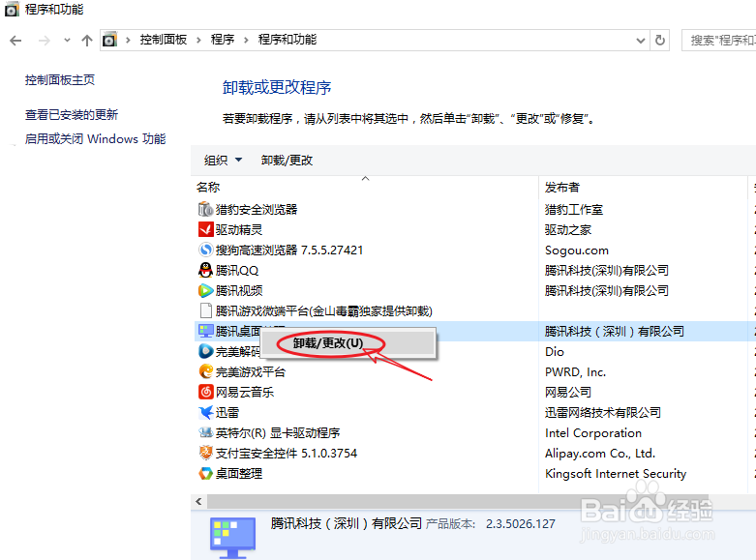Click the 网易云音乐 red icon

[x=205, y=392]
